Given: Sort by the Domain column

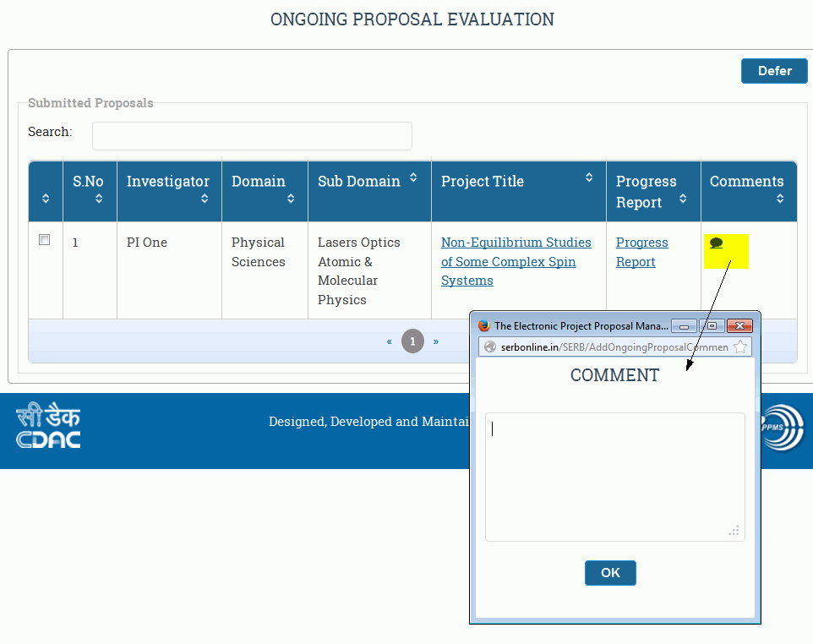Looking at the screenshot, I should click(291, 199).
